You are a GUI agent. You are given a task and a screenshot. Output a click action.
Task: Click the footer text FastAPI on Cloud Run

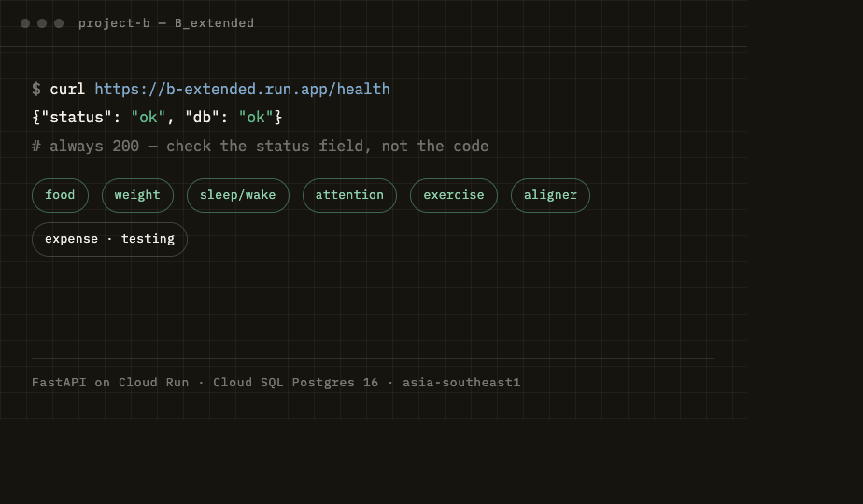coord(110,383)
